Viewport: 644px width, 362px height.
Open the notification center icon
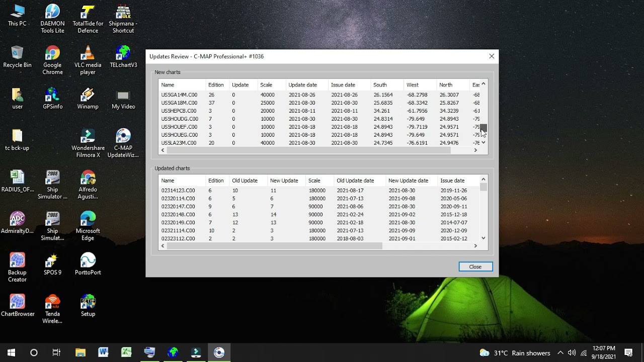coord(628,352)
